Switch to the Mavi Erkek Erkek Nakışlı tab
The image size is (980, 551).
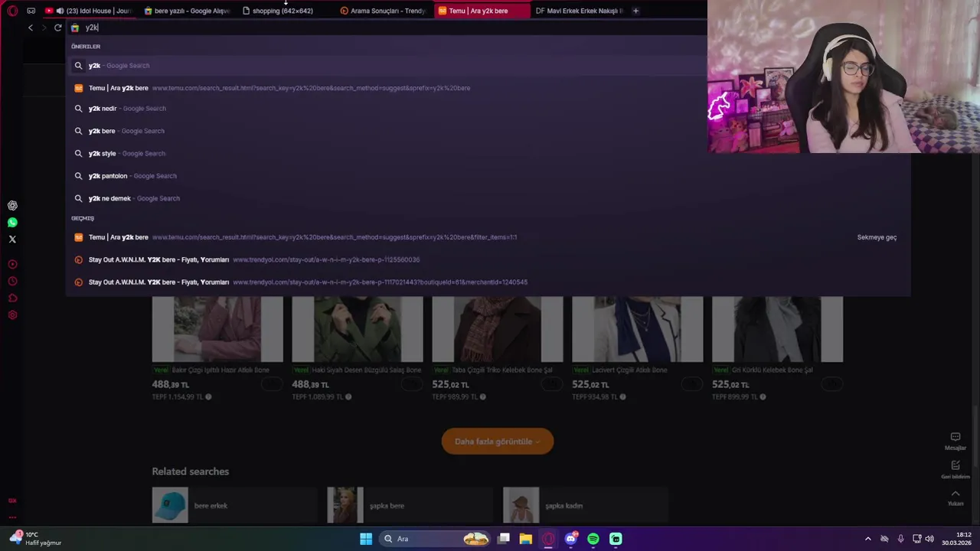(580, 11)
